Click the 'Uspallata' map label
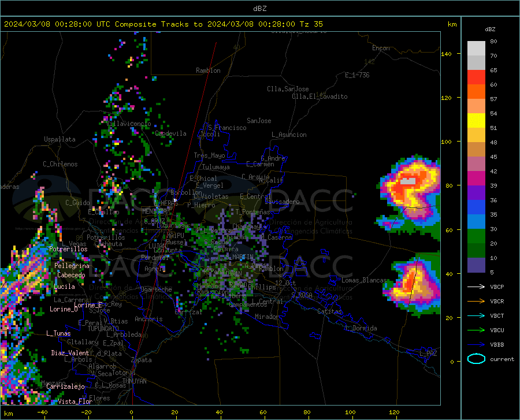This screenshot has height=420, width=520. [60, 139]
